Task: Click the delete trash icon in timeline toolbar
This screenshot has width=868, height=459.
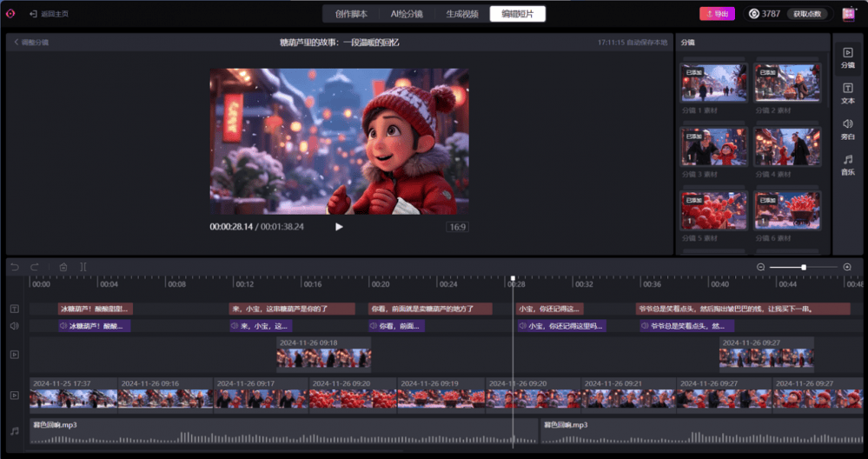Action: (x=63, y=267)
